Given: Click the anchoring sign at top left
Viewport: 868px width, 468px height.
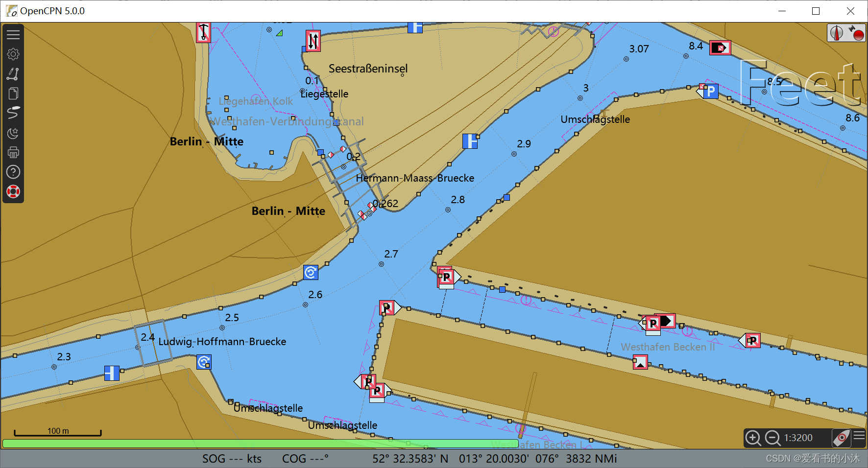Looking at the screenshot, I should point(203,32).
